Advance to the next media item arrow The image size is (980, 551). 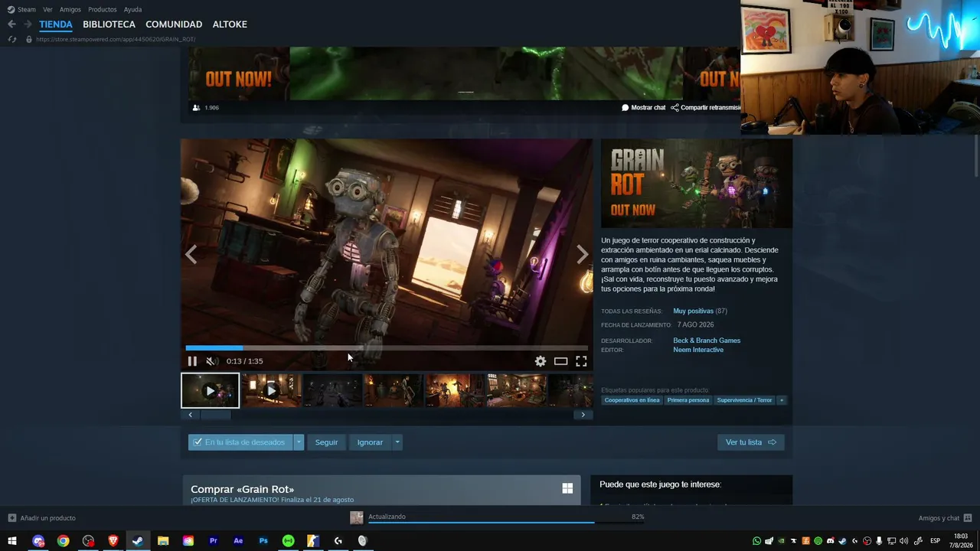[583, 255]
